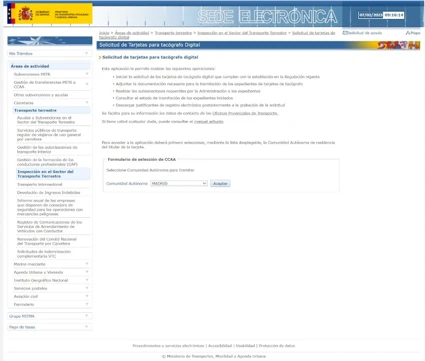
Task: Expand Agenda Urbana y Vivienda arrow
Action: [87, 272]
